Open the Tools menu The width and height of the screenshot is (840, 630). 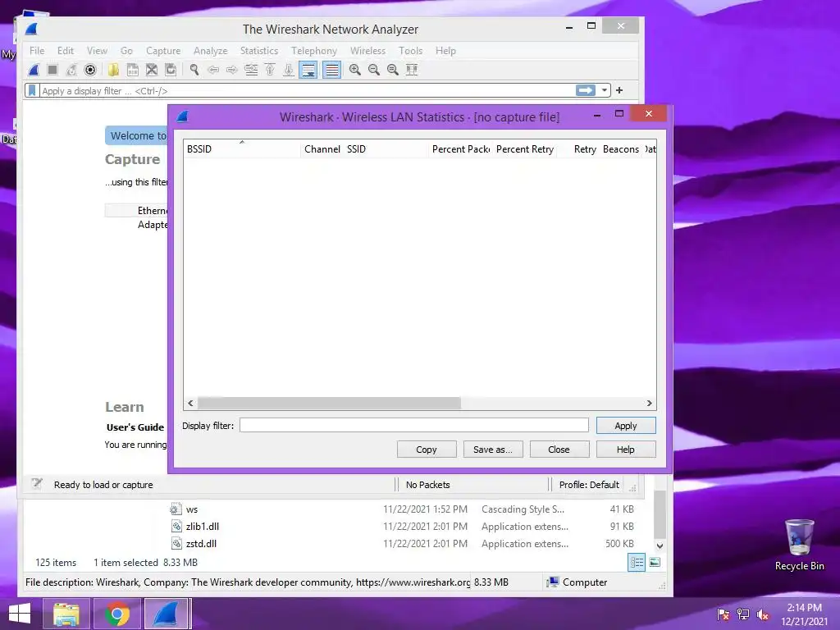point(410,51)
